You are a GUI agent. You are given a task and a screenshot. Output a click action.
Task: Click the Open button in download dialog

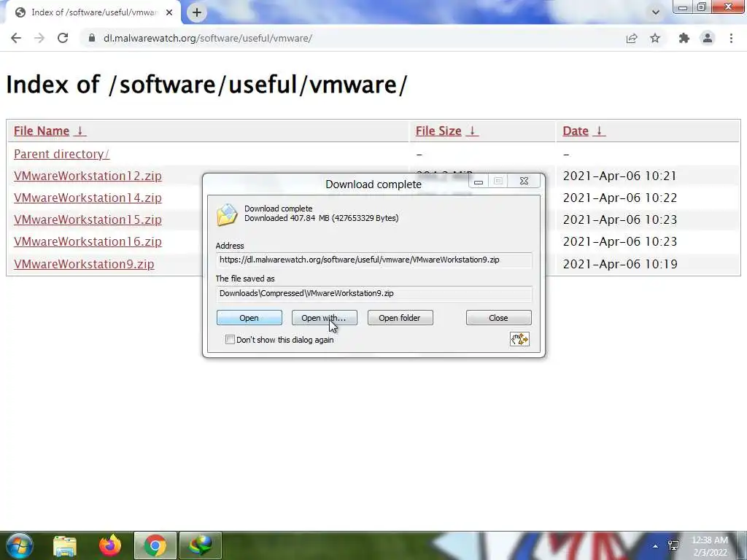point(249,318)
